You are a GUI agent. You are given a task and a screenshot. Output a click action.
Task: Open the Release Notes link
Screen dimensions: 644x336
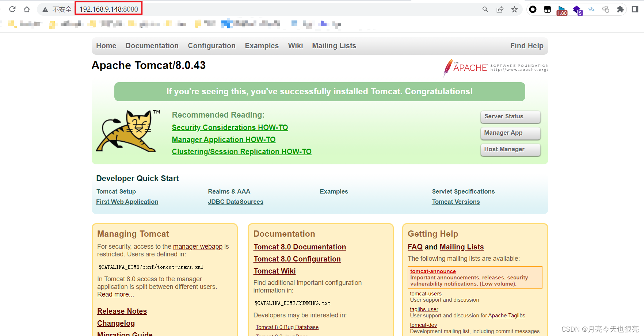coord(122,311)
